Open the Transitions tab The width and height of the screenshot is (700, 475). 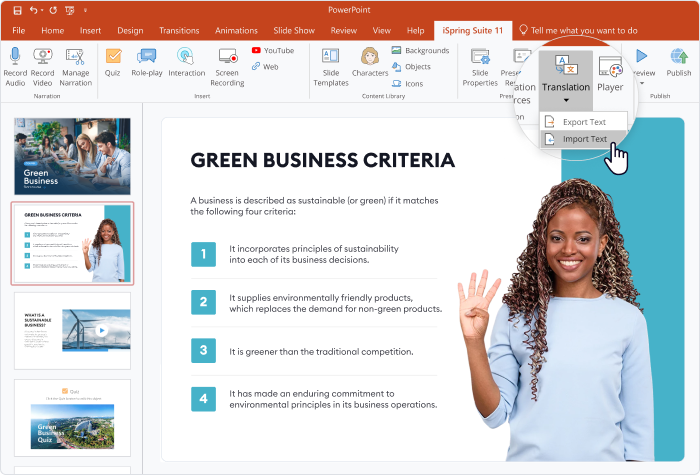pos(179,30)
